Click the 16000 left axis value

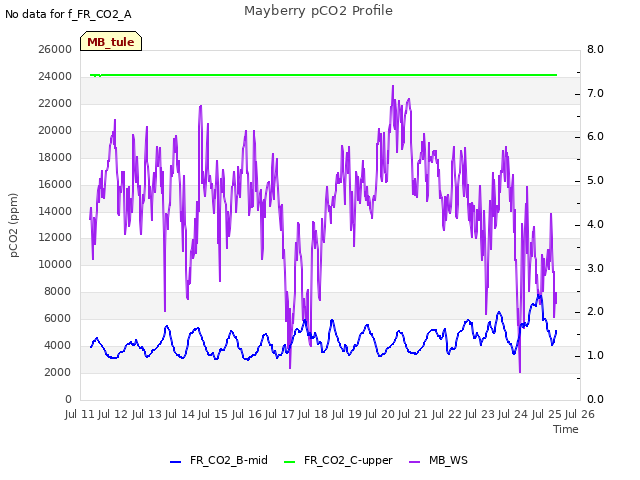coord(55,184)
